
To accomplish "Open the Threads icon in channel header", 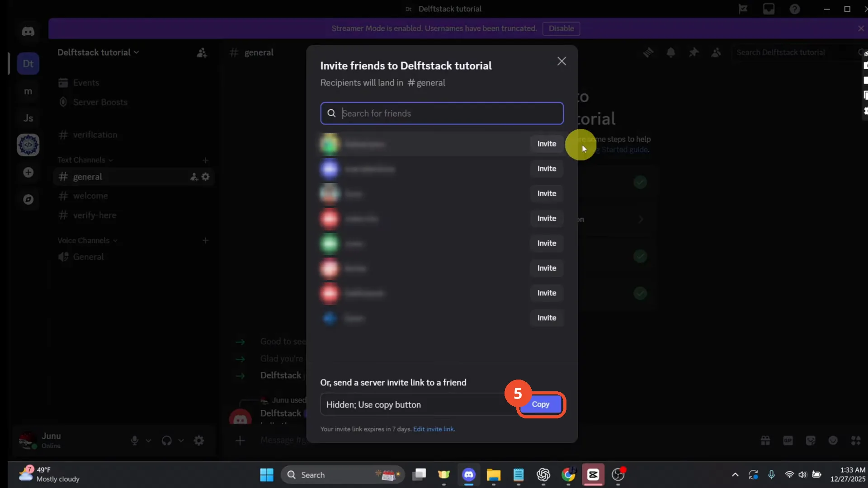I will pos(648,52).
